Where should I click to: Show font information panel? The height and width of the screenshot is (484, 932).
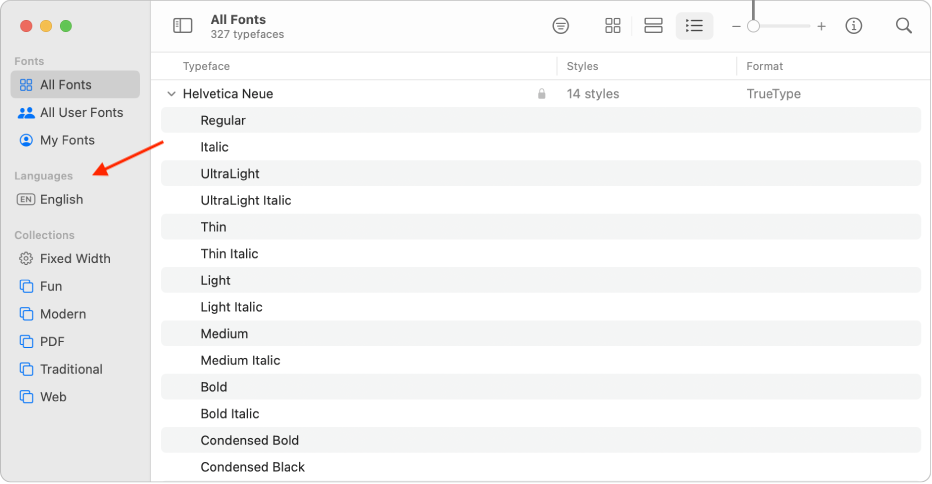click(x=854, y=26)
